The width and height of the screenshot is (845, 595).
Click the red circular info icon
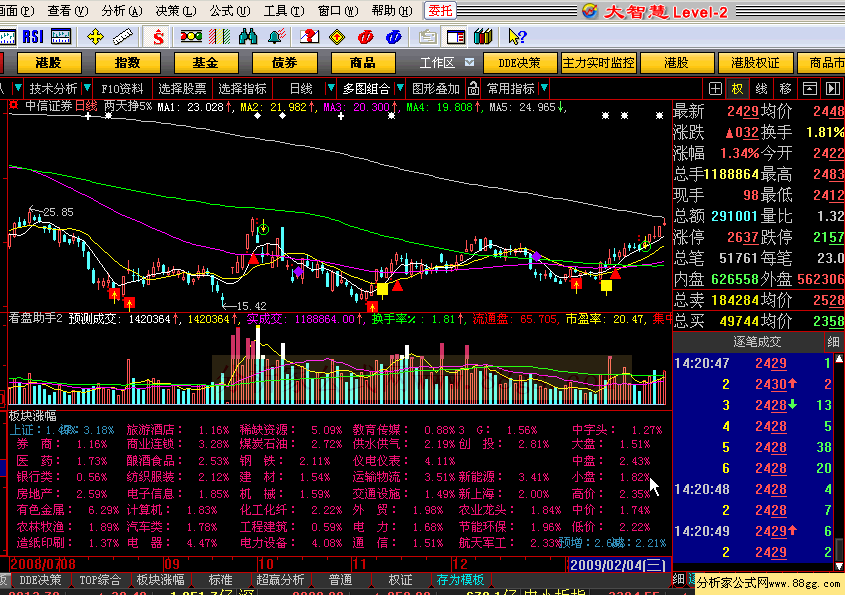click(365, 37)
